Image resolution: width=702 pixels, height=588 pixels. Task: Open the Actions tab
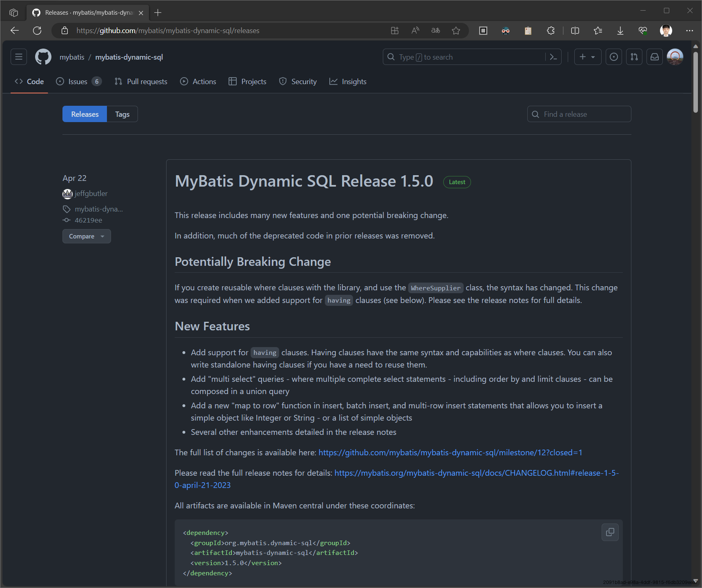pos(198,82)
